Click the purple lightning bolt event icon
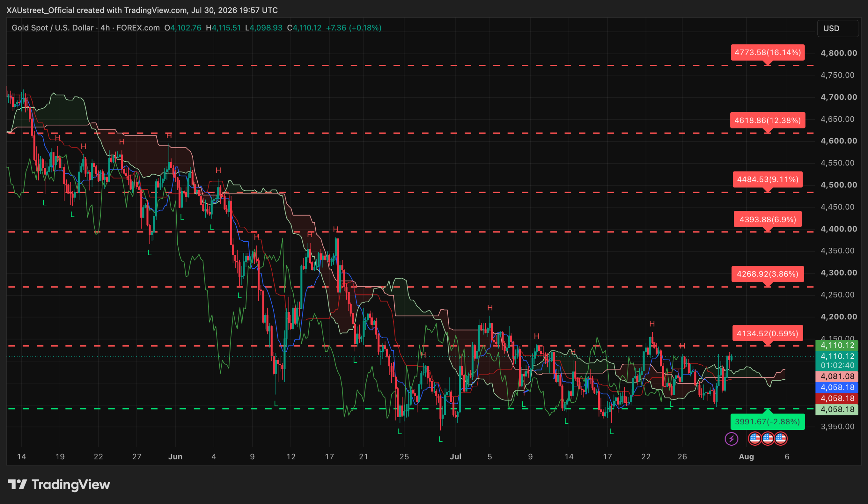Image resolution: width=868 pixels, height=504 pixels. 731,439
